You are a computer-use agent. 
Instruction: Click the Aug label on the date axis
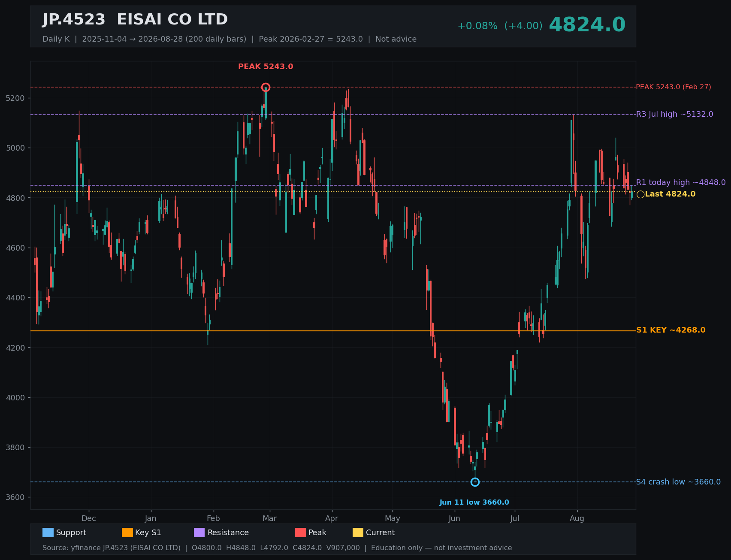(x=577, y=518)
